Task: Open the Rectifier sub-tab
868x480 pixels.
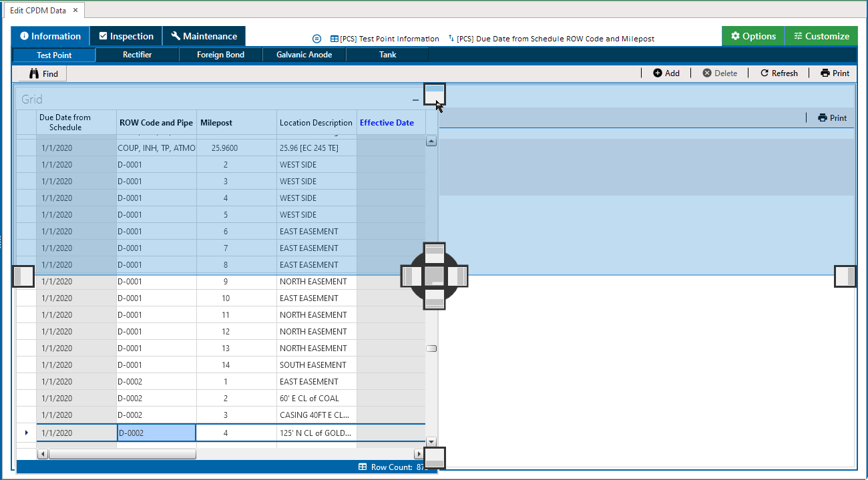Action: click(x=137, y=55)
